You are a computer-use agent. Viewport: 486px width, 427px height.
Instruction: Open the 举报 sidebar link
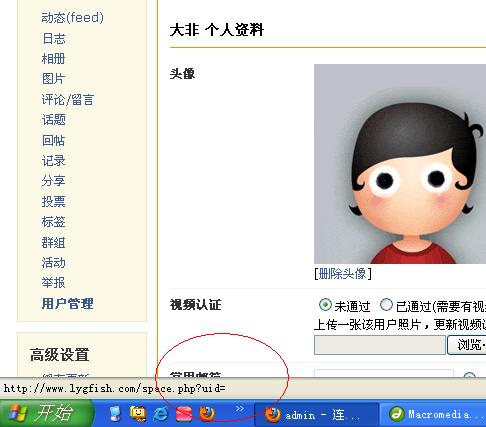coord(53,283)
